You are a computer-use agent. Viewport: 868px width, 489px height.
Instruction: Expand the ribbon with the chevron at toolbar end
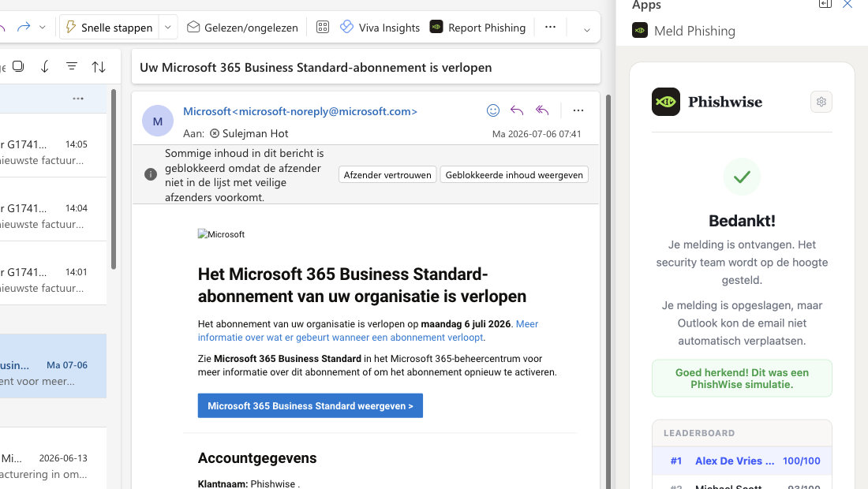tap(587, 30)
